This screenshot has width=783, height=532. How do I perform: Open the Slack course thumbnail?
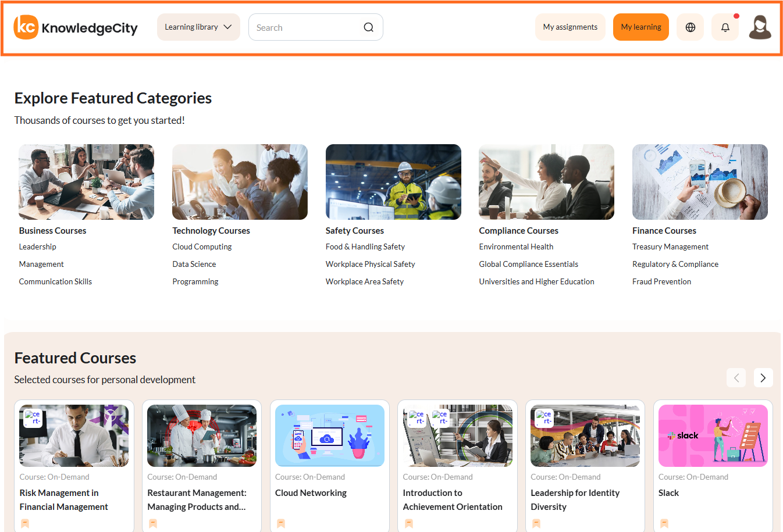point(713,435)
